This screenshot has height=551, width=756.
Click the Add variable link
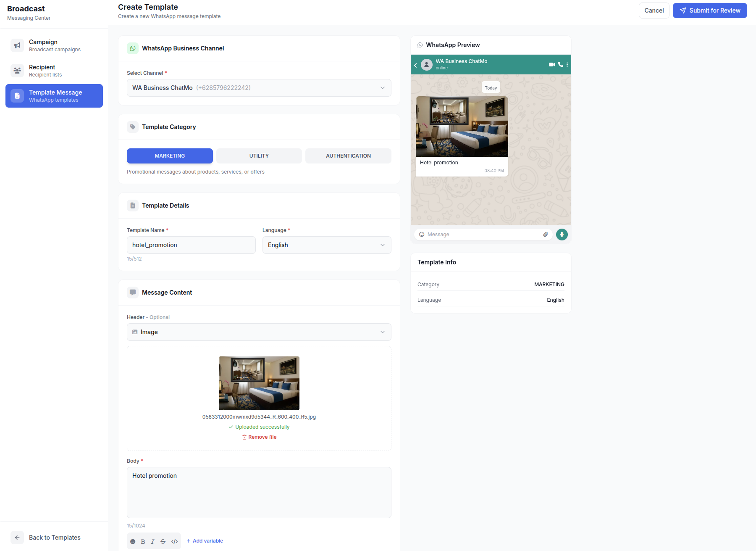pos(205,541)
